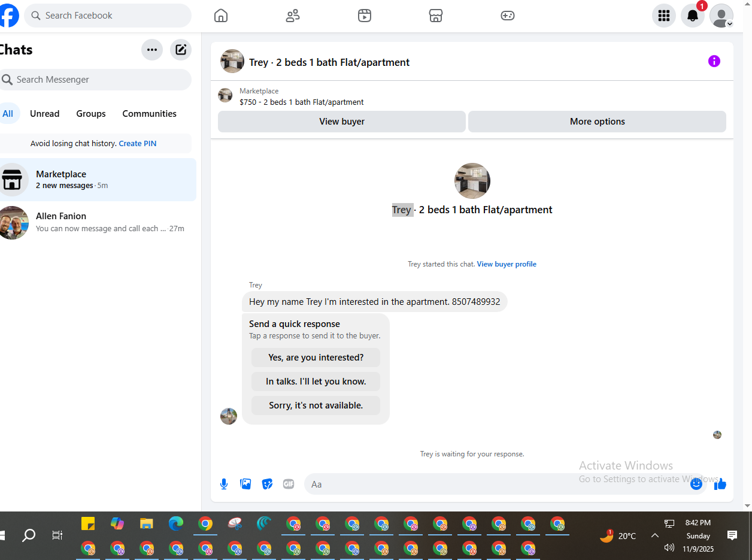Screen dimensions: 752x560
Task: Select the All chats tab
Action: click(8, 114)
